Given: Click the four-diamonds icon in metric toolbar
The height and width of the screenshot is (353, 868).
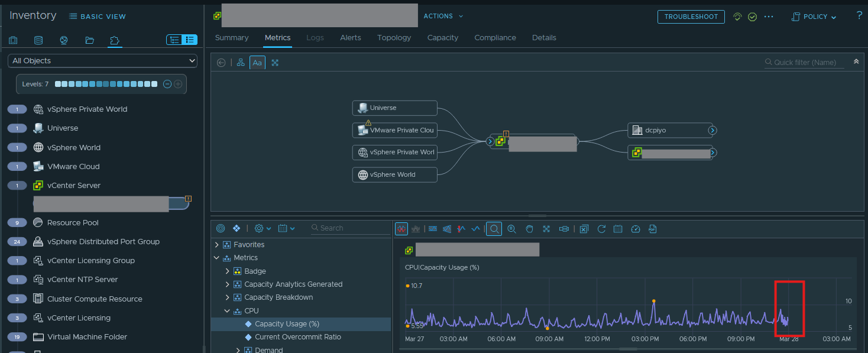Looking at the screenshot, I should tap(237, 228).
